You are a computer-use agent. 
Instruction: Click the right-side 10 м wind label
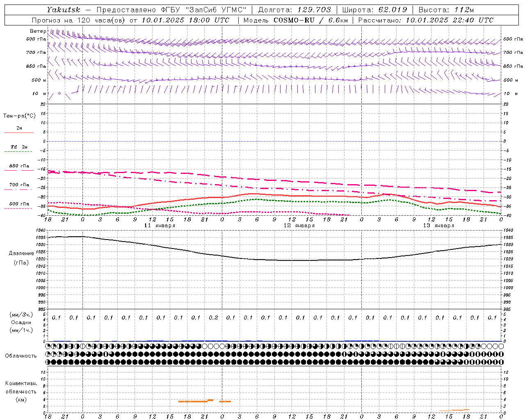(x=510, y=94)
